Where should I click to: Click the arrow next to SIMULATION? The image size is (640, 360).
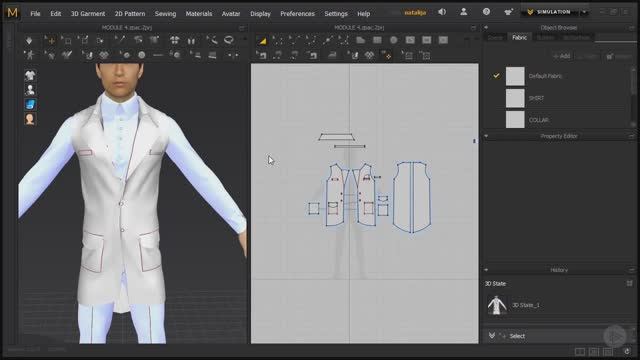(584, 12)
